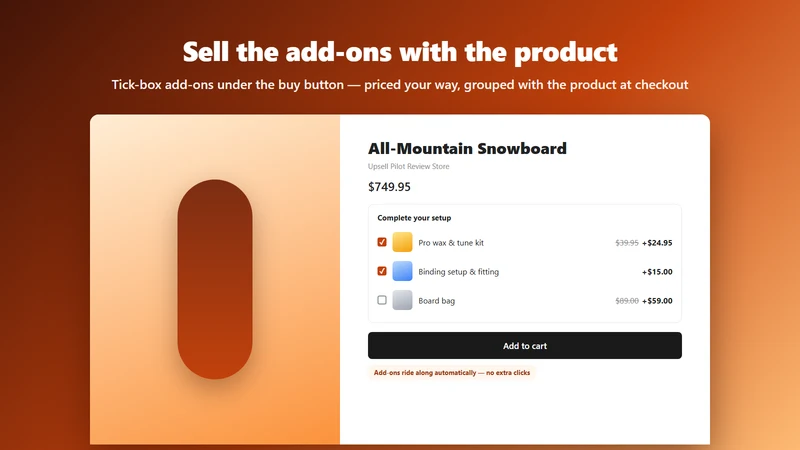Image resolution: width=800 pixels, height=450 pixels.
Task: Click the snowboard product image
Action: pyautogui.click(x=215, y=279)
